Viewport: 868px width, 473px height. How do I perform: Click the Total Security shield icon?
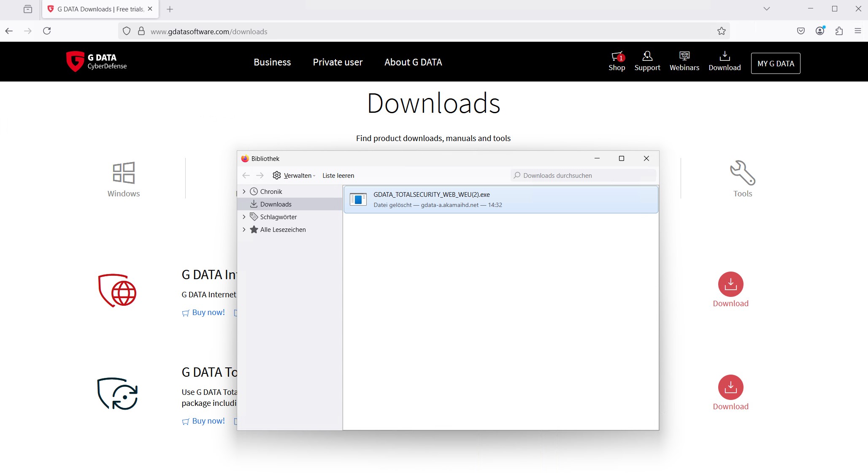point(117,394)
